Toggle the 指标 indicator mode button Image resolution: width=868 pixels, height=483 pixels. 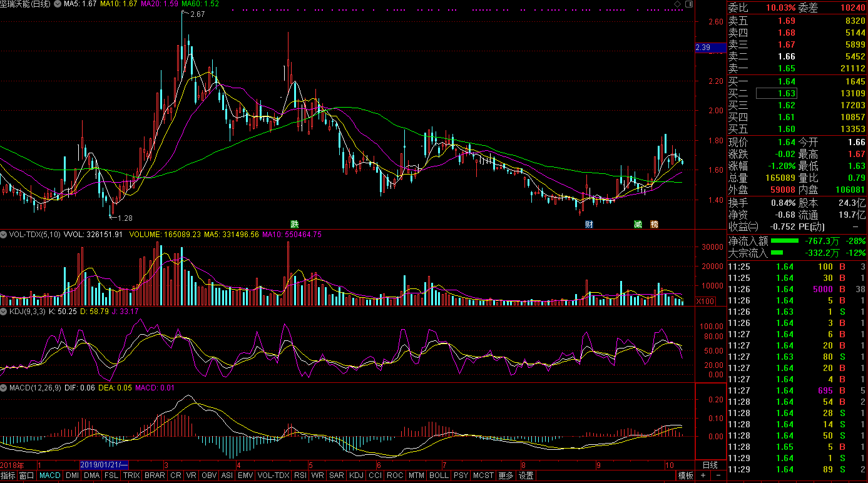tap(8, 475)
